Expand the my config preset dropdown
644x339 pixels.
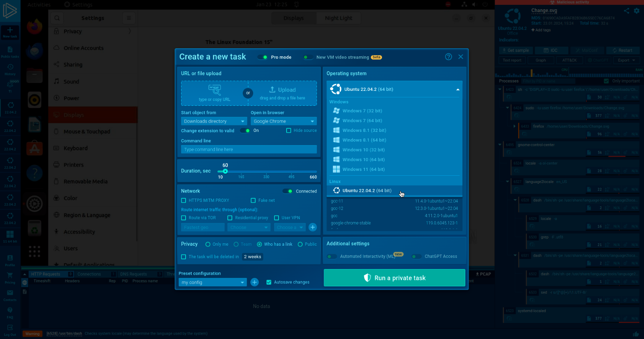pyautogui.click(x=212, y=282)
